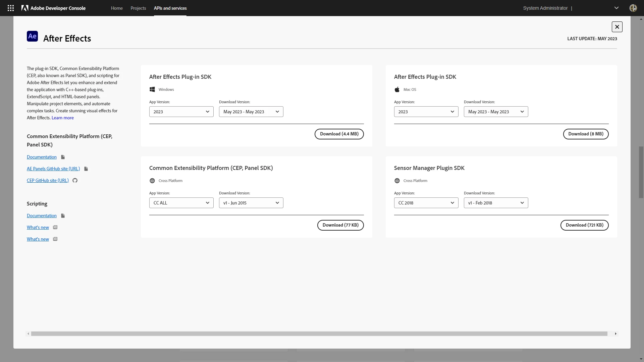The image size is (644, 362).
Task: Click the news icon beside the upper What's new
Action: (x=55, y=227)
